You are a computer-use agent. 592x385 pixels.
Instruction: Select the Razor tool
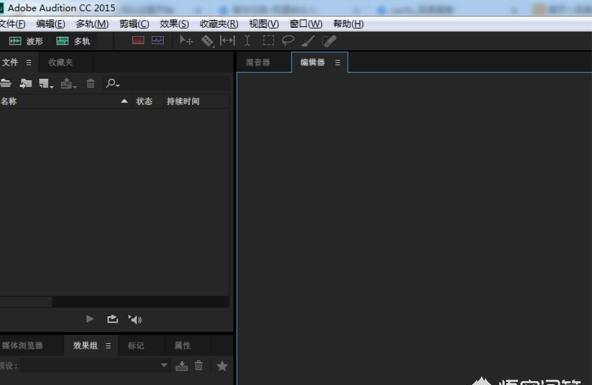pyautogui.click(x=208, y=41)
